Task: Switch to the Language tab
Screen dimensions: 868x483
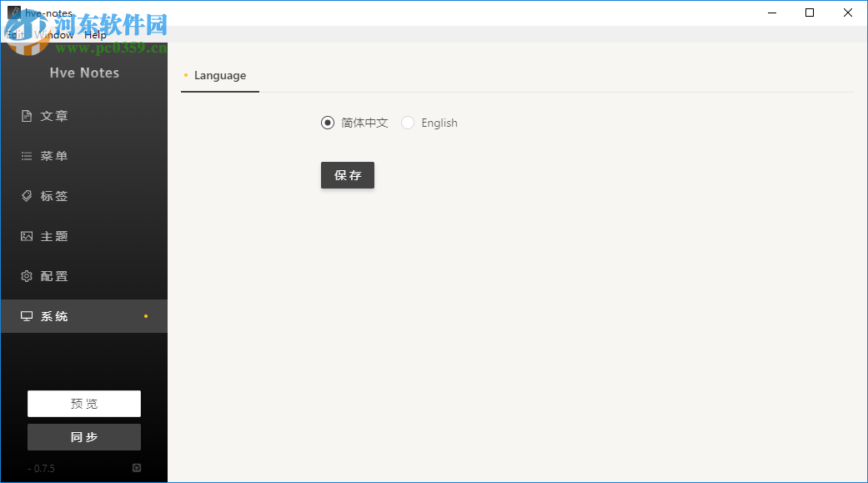Action: 220,76
